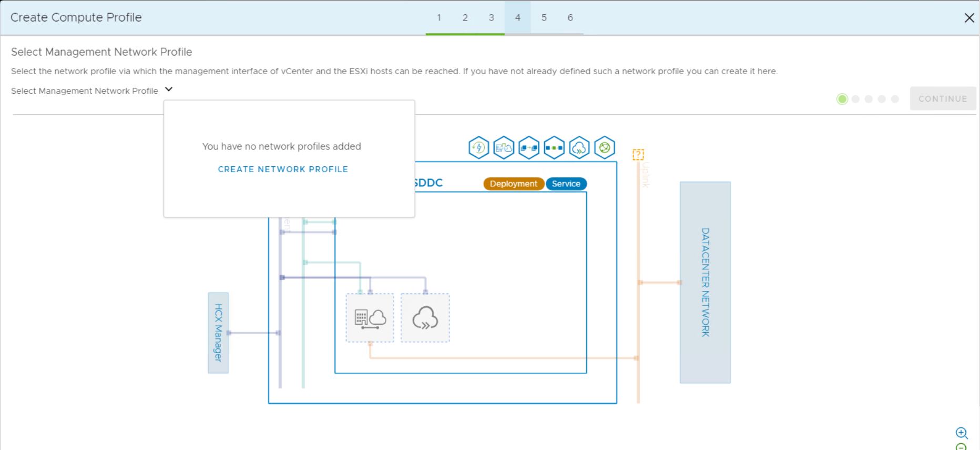Screen dimensions: 980x450
Task: Toggle the blue Service label
Action: coord(566,184)
